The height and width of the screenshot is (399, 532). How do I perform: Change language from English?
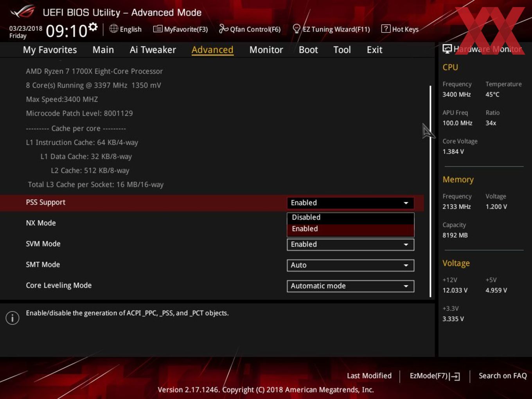(x=131, y=29)
